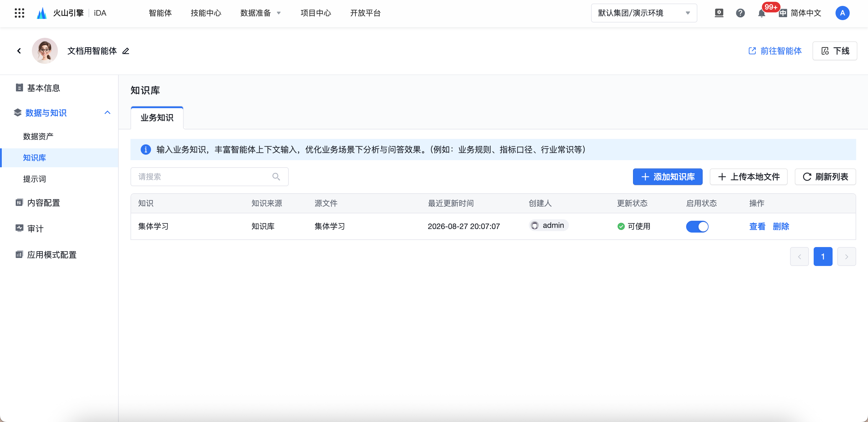
Task: Open the notification bell with 99+ badge
Action: tap(761, 14)
